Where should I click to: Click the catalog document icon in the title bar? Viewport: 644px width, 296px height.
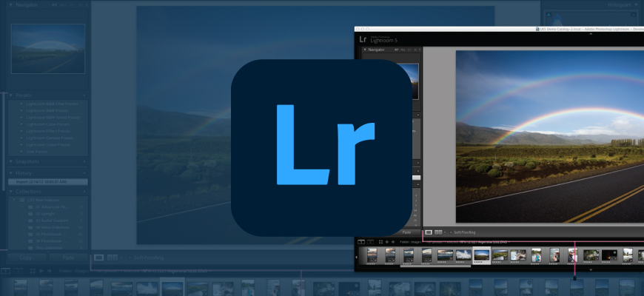[x=538, y=29]
